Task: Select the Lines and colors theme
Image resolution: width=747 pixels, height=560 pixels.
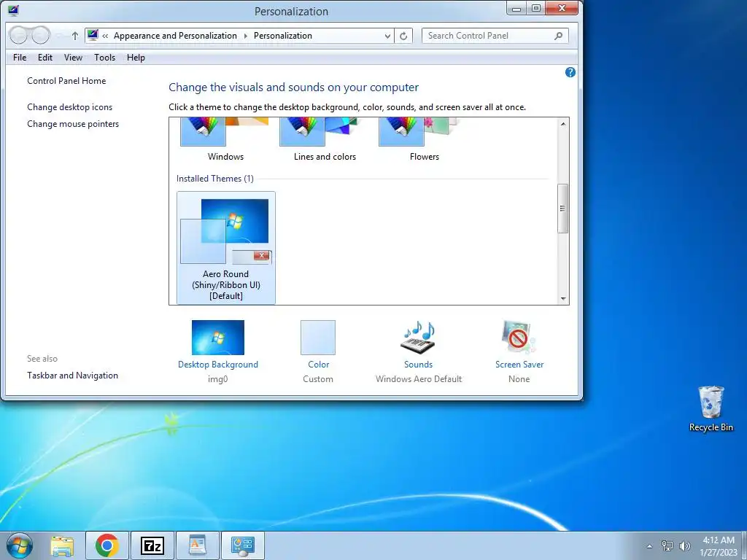Action: (325, 139)
